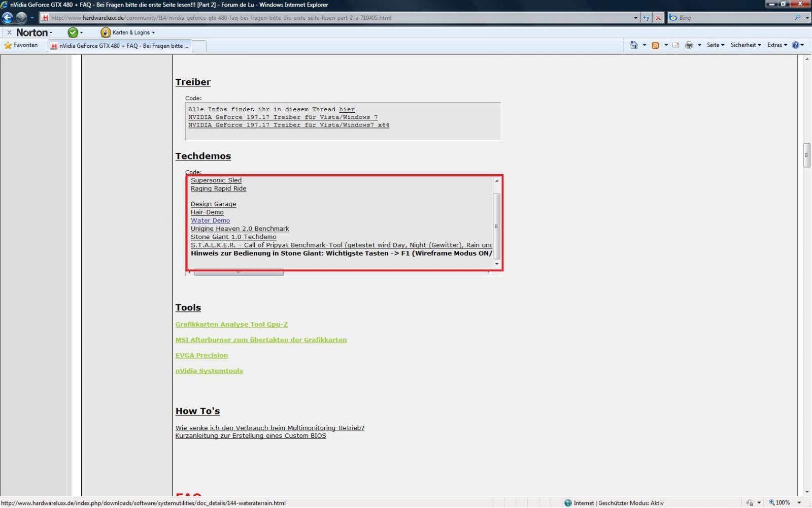Click the Internet zone globe in status bar
Viewport: 812px width, 508px height.
pyautogui.click(x=568, y=503)
